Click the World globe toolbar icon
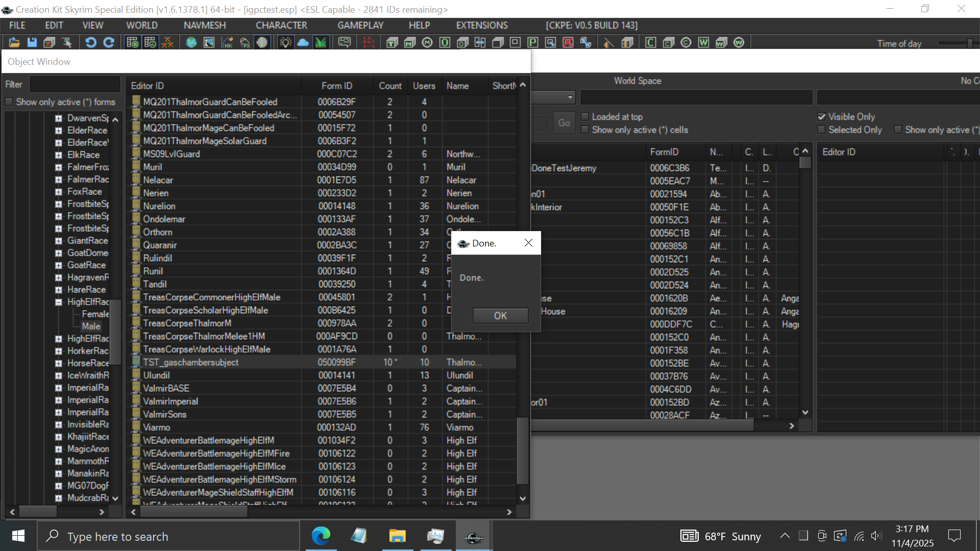980x551 pixels. 191,43
